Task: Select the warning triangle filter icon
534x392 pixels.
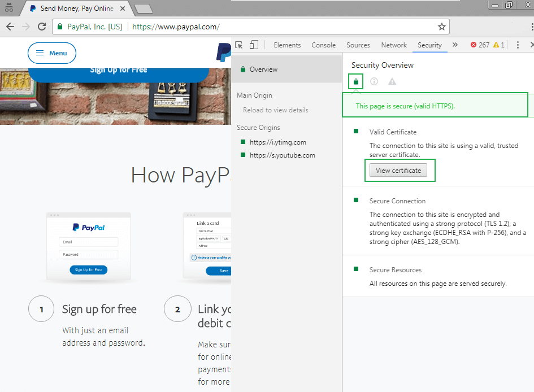Action: [x=392, y=81]
